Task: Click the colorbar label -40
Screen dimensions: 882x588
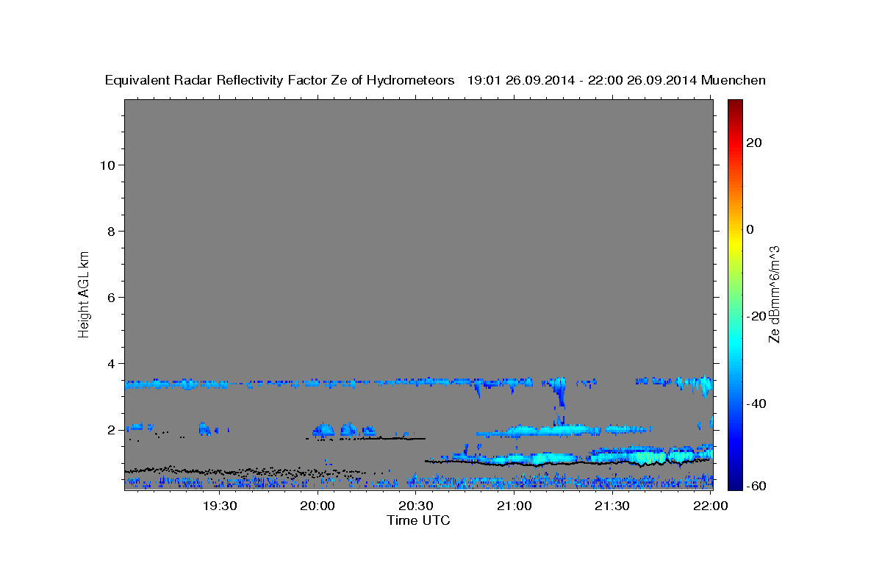Action: pos(756,404)
